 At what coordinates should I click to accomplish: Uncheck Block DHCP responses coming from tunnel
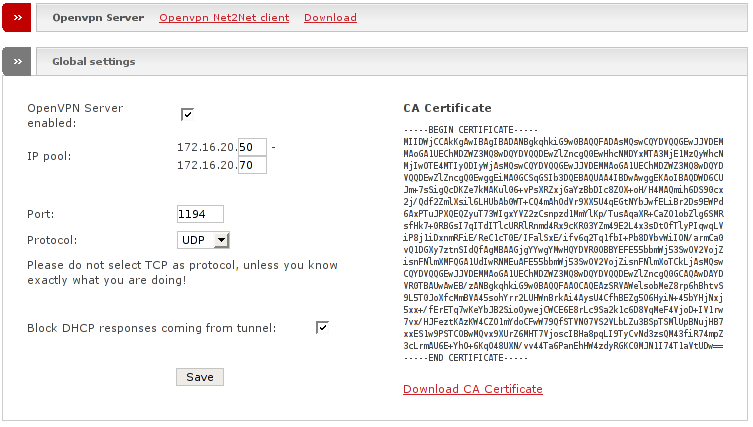(x=322, y=327)
